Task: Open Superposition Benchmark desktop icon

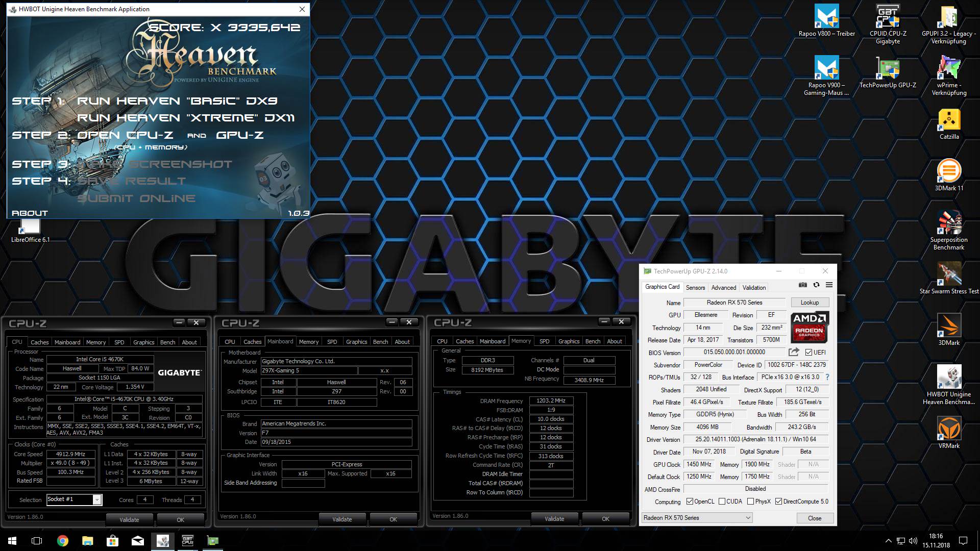Action: coord(949,231)
